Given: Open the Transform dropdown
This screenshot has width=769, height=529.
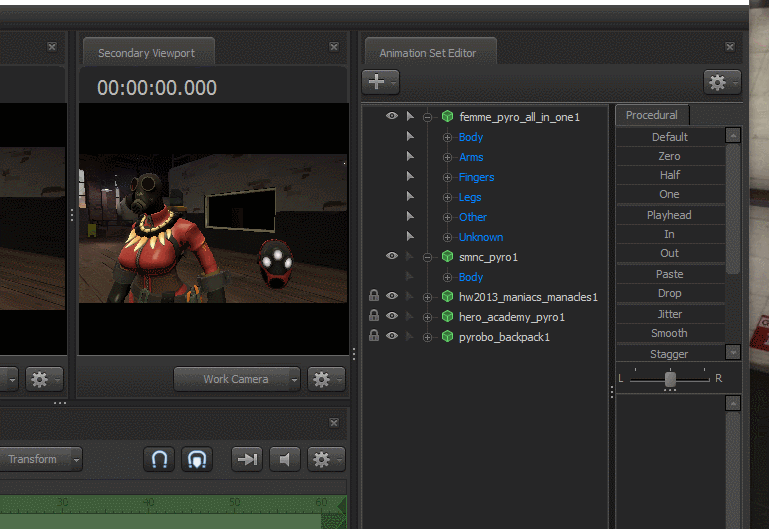Looking at the screenshot, I should click(41, 459).
